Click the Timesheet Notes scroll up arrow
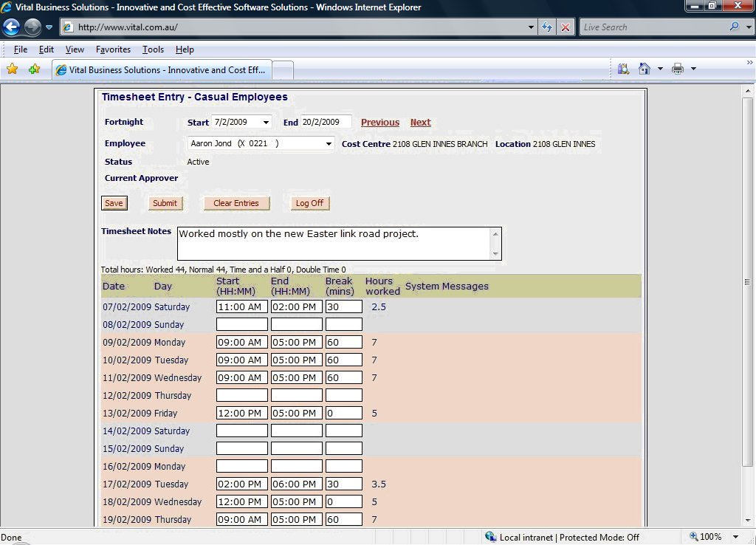This screenshot has width=756, height=545. click(x=495, y=234)
